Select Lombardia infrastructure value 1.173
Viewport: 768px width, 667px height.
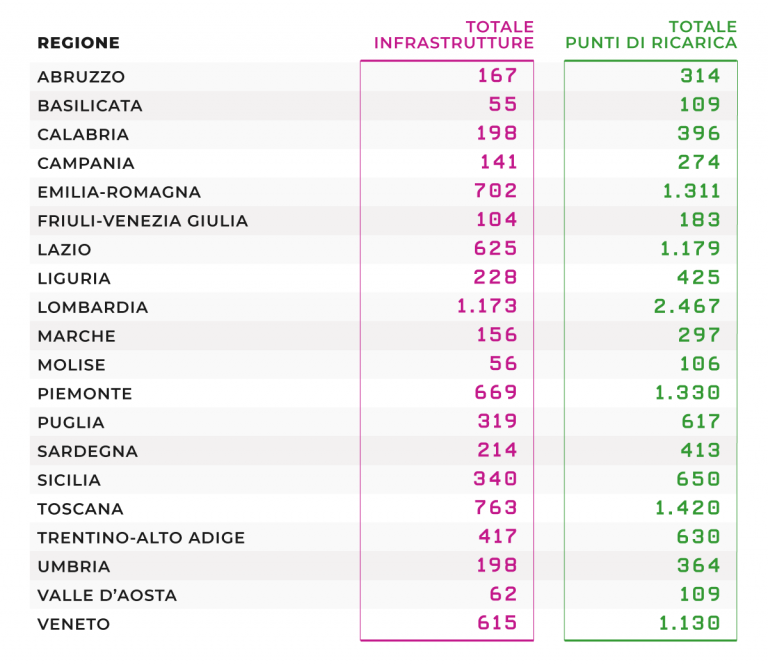pyautogui.click(x=487, y=307)
